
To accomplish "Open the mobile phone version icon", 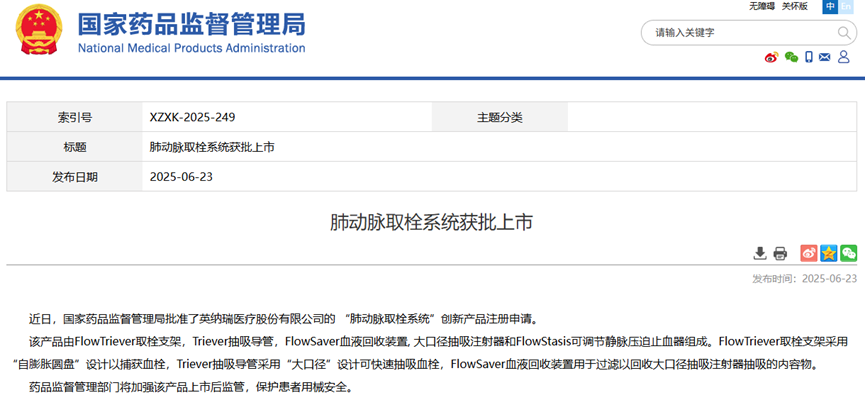I will (809, 57).
